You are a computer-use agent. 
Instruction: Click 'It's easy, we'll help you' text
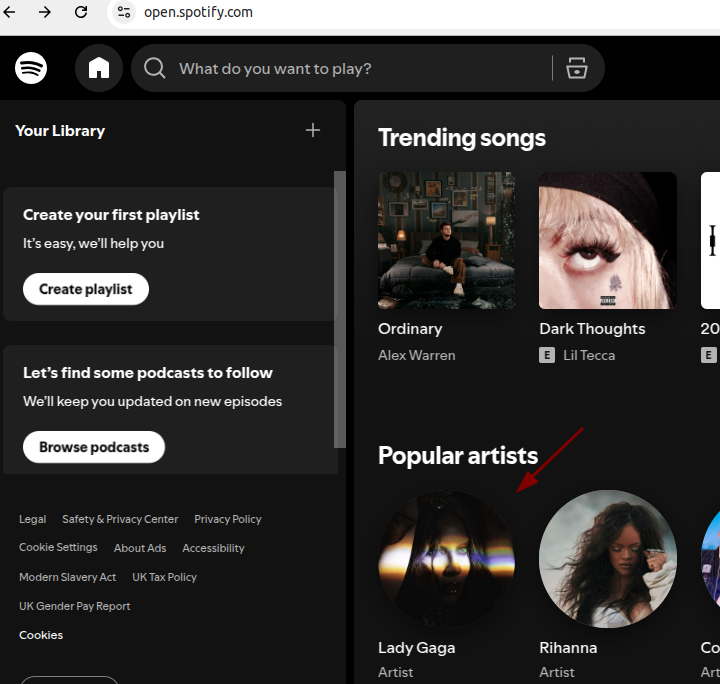[93, 243]
